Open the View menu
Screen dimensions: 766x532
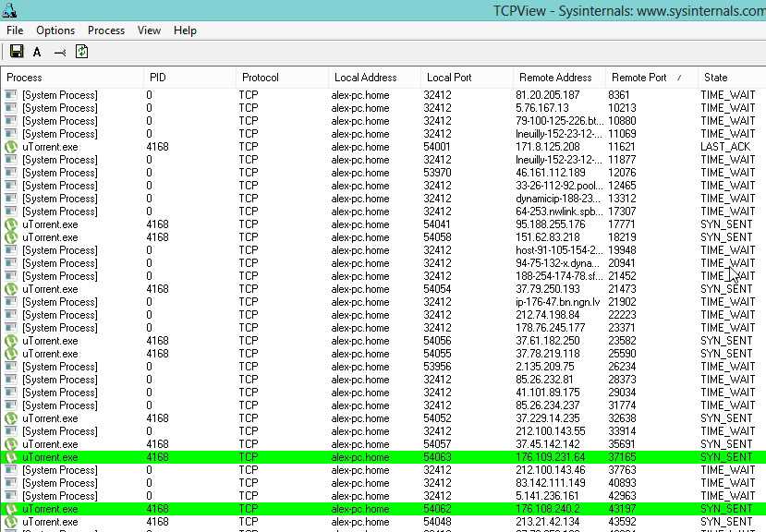[x=149, y=30]
